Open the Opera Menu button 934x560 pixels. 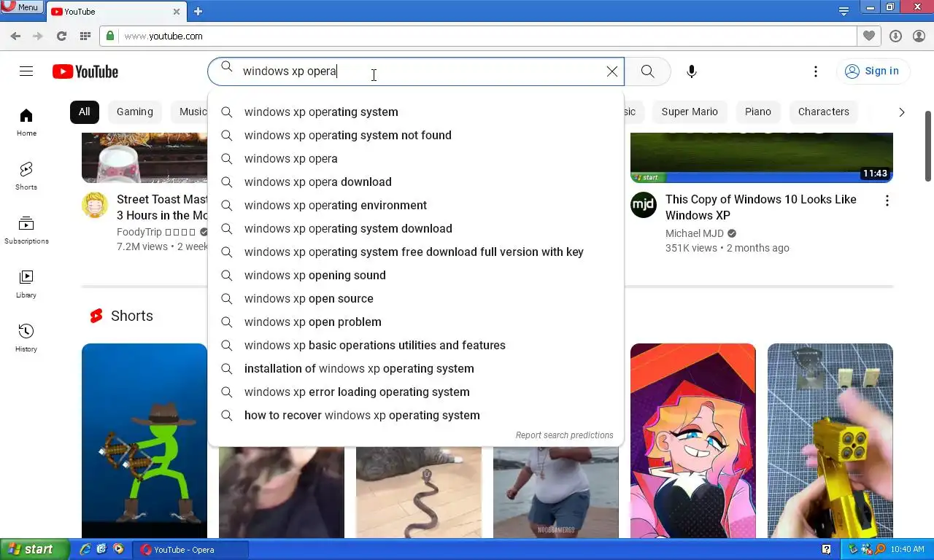click(20, 7)
